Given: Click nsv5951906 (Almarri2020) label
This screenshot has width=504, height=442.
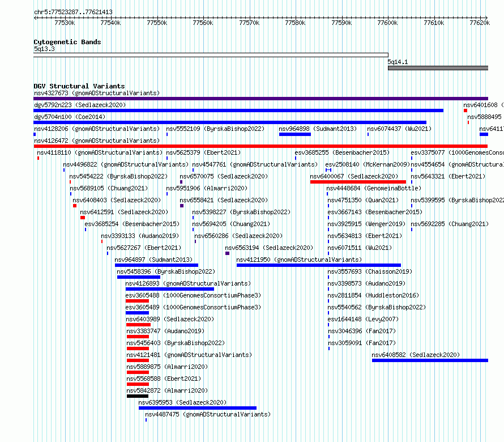Looking at the screenshot, I should point(207,188).
